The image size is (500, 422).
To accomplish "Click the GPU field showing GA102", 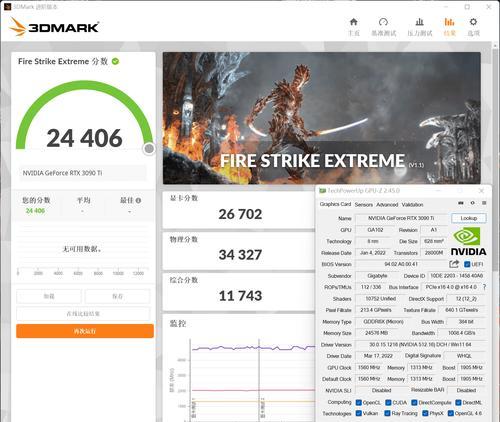I will point(375,230).
